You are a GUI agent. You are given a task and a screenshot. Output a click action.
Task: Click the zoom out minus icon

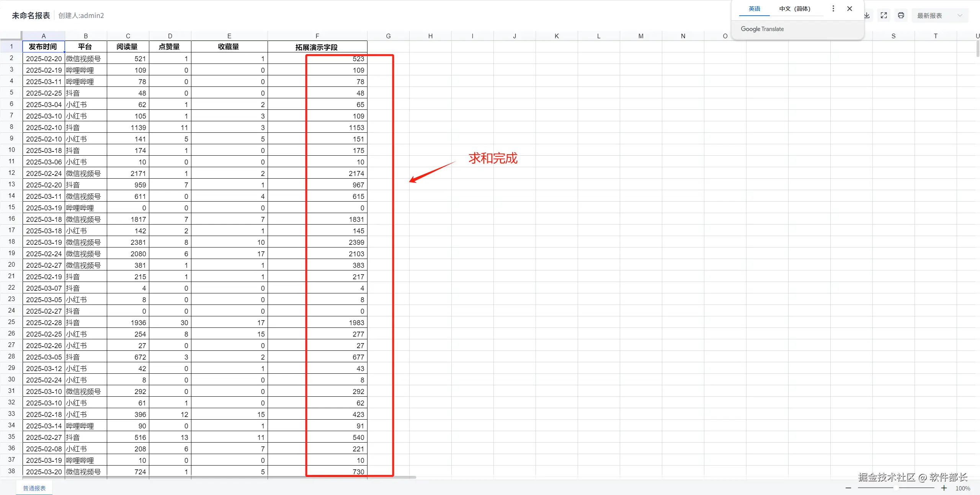[x=848, y=488]
